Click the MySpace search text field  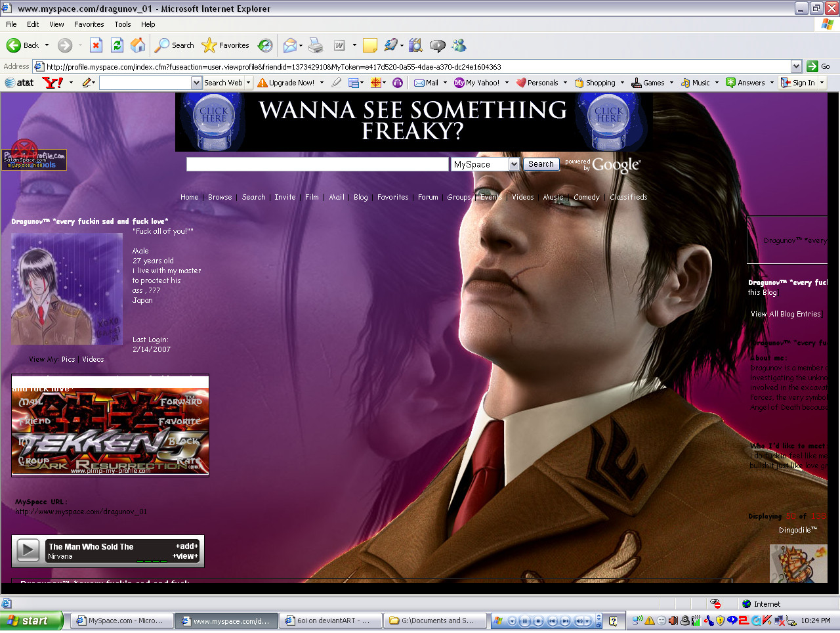pos(317,164)
